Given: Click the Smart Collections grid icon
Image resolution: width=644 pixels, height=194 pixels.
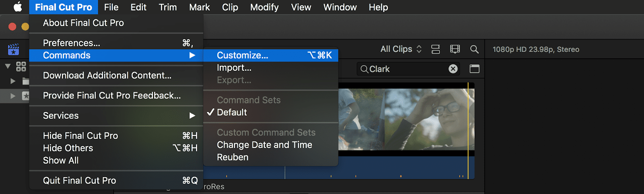Looking at the screenshot, I should 21,66.
